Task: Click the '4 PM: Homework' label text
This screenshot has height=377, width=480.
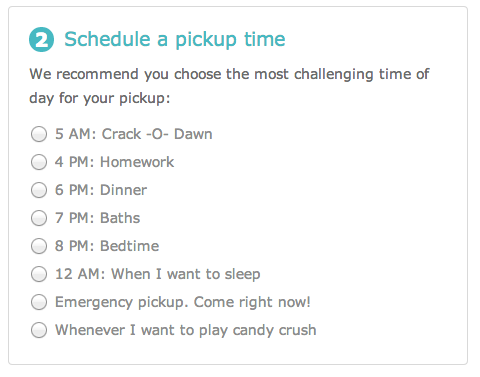Action: coord(114,162)
